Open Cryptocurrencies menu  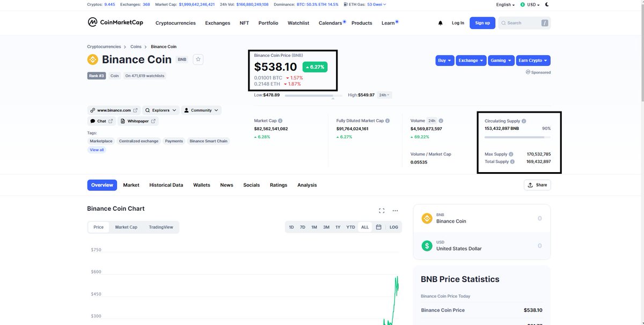point(175,23)
